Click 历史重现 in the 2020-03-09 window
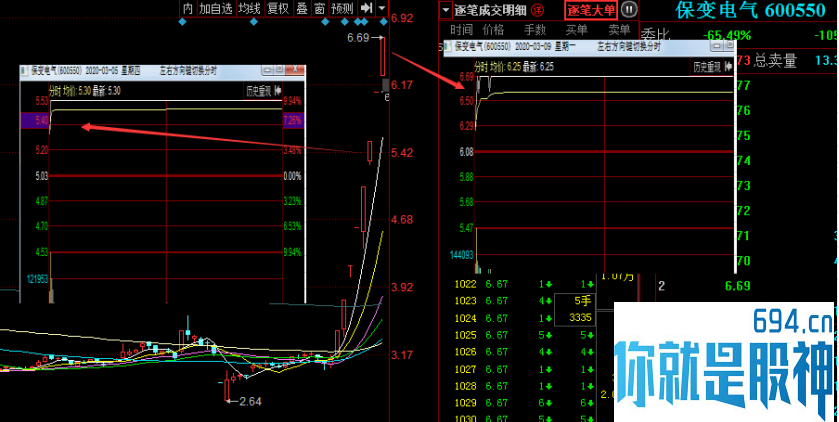 [x=707, y=67]
